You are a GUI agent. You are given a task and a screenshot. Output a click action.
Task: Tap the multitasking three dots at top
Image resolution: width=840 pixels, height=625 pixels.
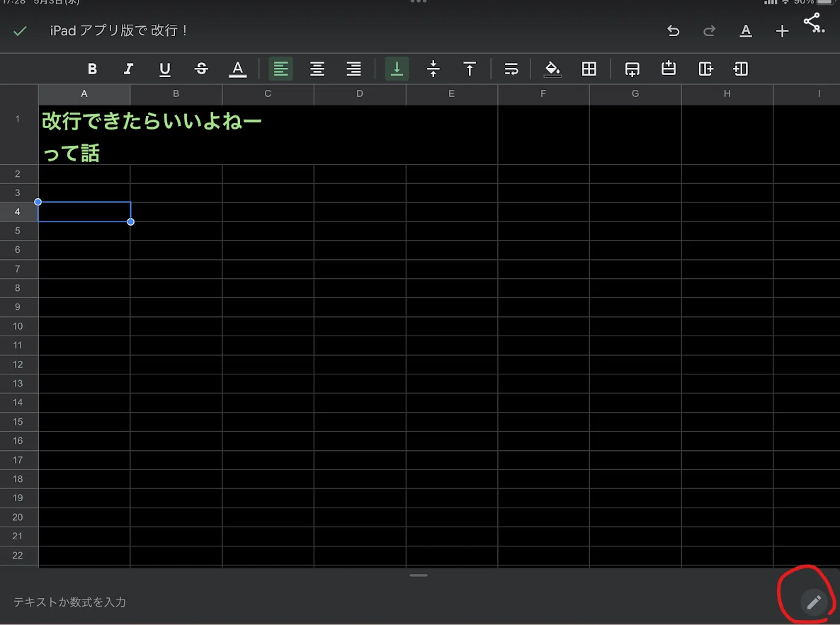(419, 1)
